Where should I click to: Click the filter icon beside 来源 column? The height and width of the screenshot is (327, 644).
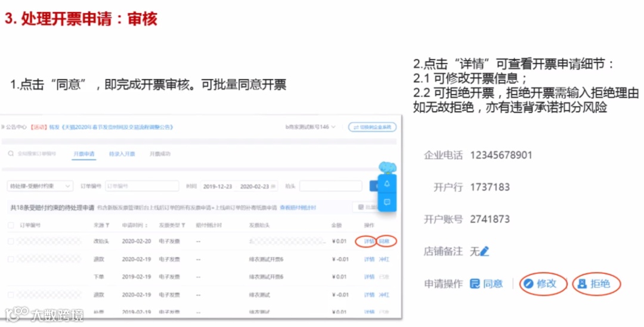107,225
